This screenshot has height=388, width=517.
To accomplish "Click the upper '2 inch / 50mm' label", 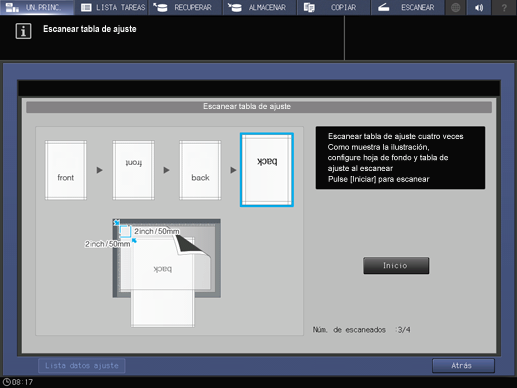I will click(157, 231).
